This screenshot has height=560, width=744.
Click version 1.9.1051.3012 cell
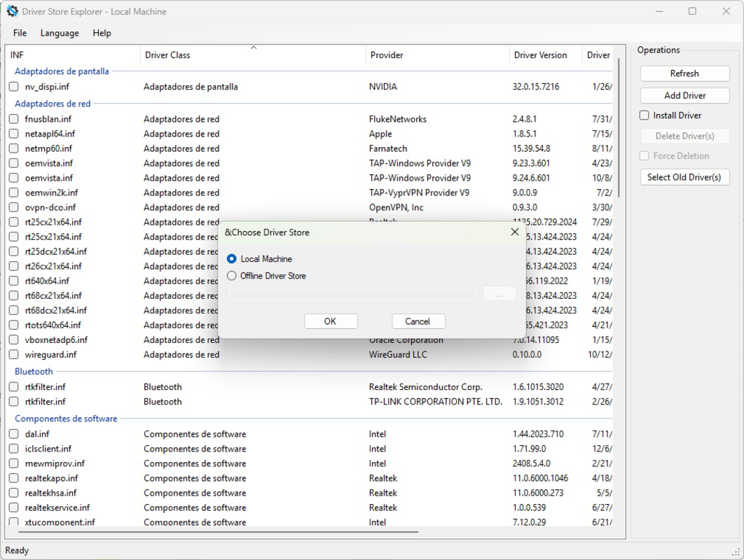pos(538,402)
